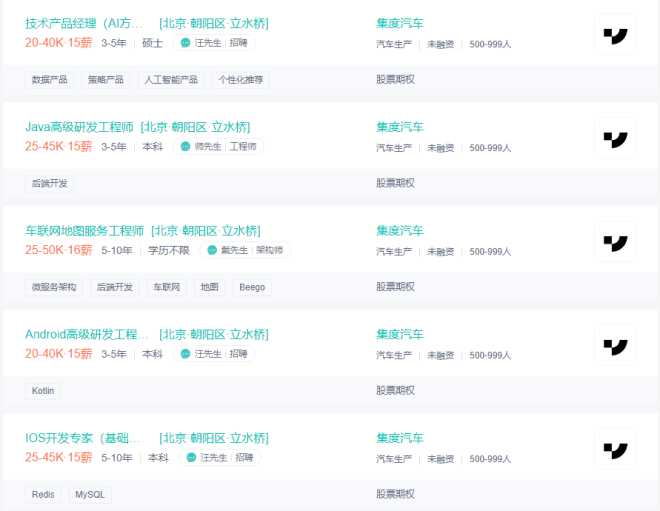Viewport: 660px width, 511px height.
Task: Click 股票期权 benefit under Java高级研发工程师
Action: (395, 183)
